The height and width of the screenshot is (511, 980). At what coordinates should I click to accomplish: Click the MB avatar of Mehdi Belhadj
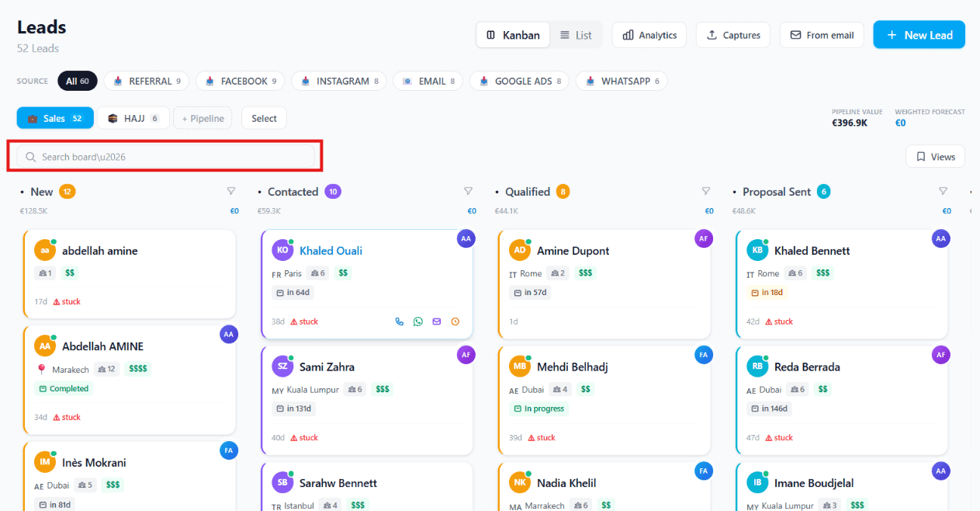pos(520,367)
